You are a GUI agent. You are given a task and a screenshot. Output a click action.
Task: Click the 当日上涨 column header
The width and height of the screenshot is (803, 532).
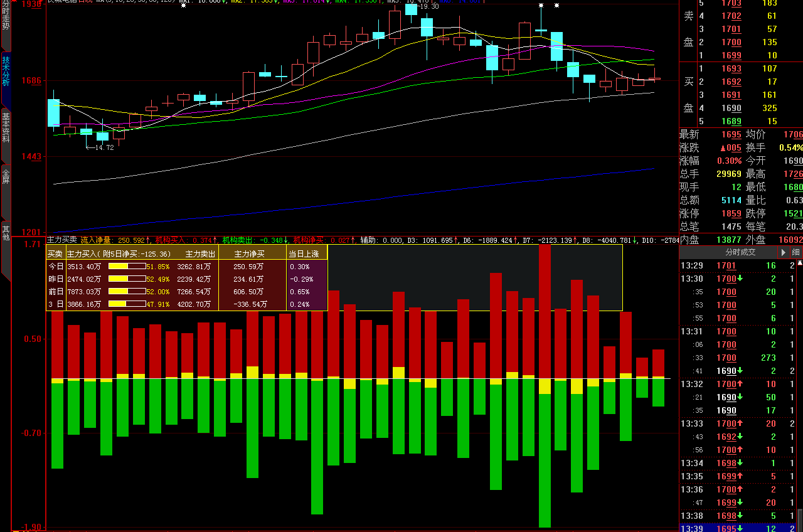[x=304, y=254]
